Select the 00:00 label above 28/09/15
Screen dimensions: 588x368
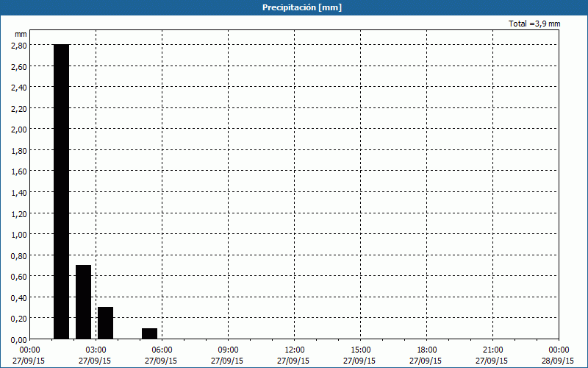pyautogui.click(x=559, y=350)
